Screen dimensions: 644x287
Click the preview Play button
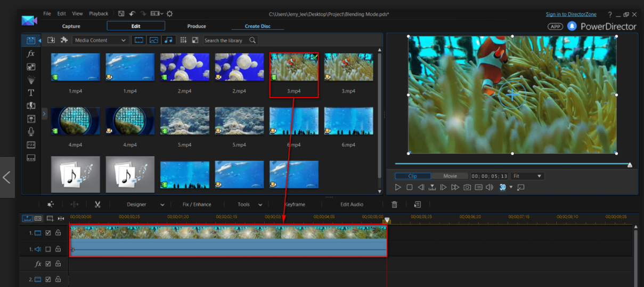point(398,187)
